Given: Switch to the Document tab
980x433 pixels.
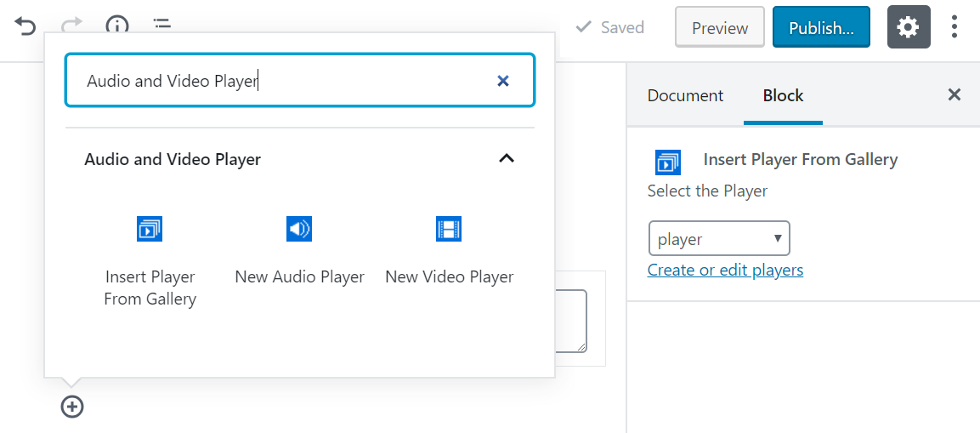Looking at the screenshot, I should (x=685, y=96).
